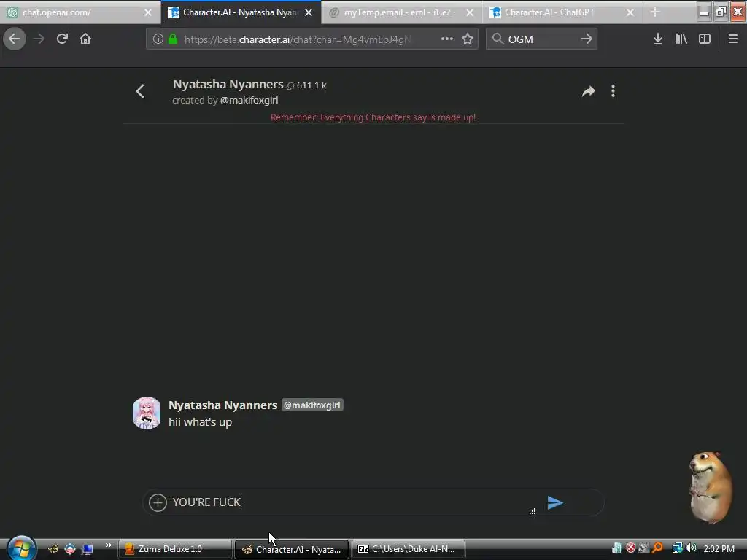This screenshot has width=747, height=560.
Task: Open the library bookmarks icon
Action: 681,39
